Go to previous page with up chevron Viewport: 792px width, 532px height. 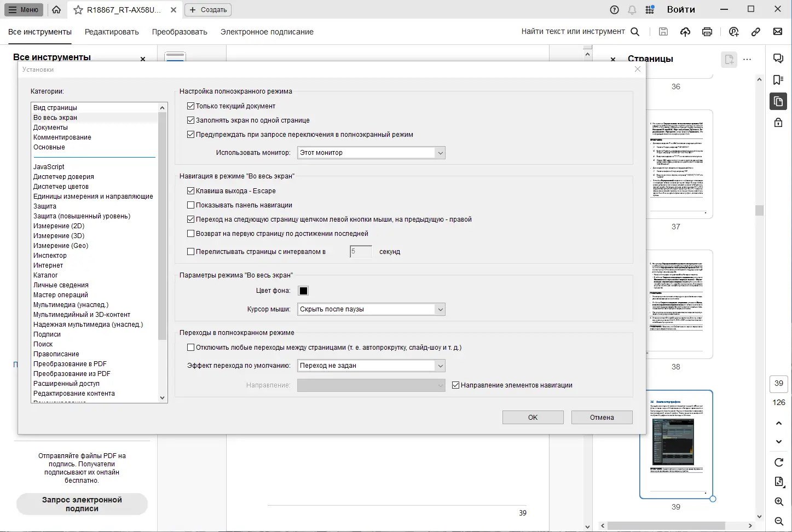779,423
